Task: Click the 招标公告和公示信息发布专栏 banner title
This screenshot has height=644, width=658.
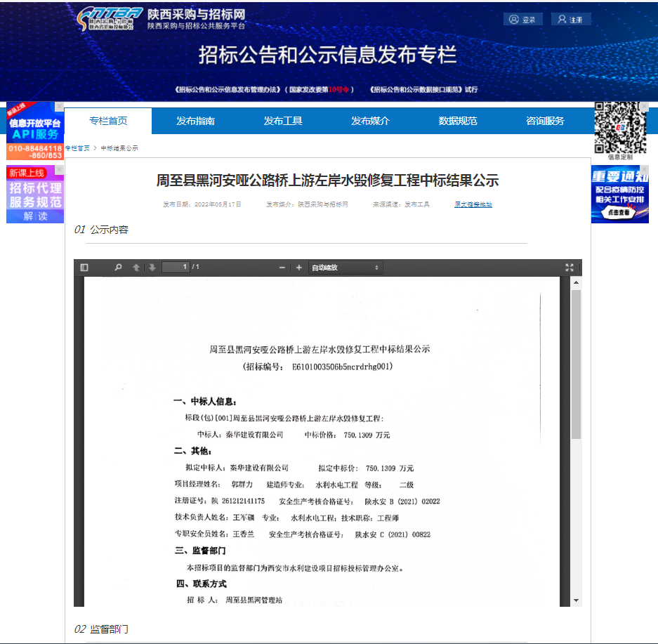Action: [x=328, y=55]
